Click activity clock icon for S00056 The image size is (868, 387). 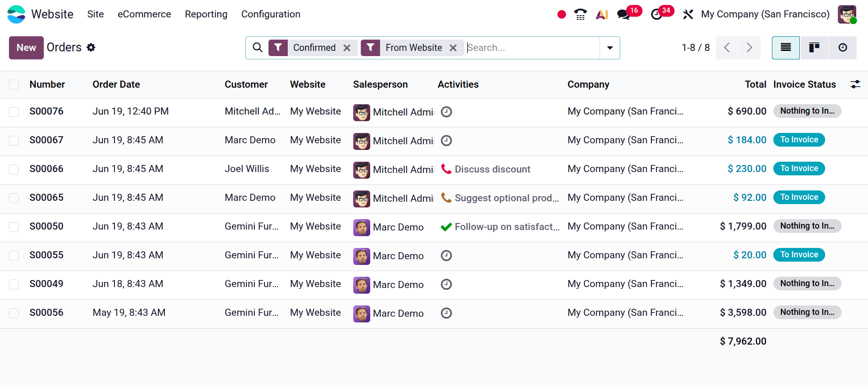click(446, 313)
